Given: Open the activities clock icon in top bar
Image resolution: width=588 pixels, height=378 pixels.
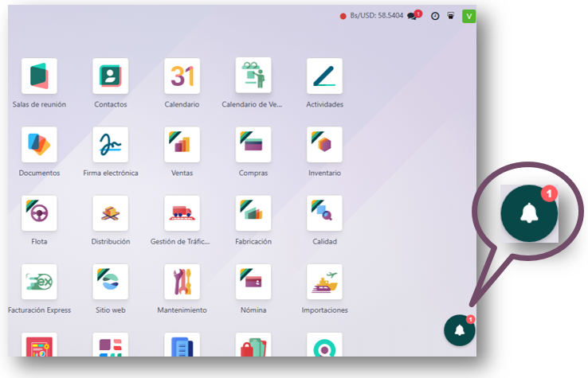Looking at the screenshot, I should 435,16.
